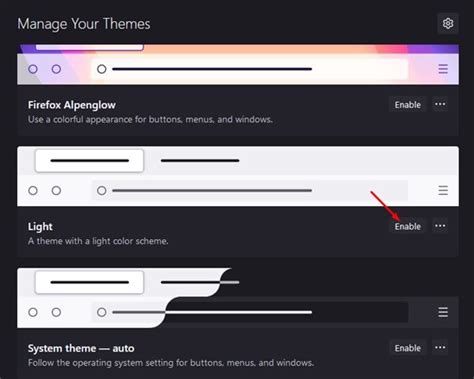Open more options for Light theme
Image resolution: width=474 pixels, height=379 pixels.
tap(440, 226)
